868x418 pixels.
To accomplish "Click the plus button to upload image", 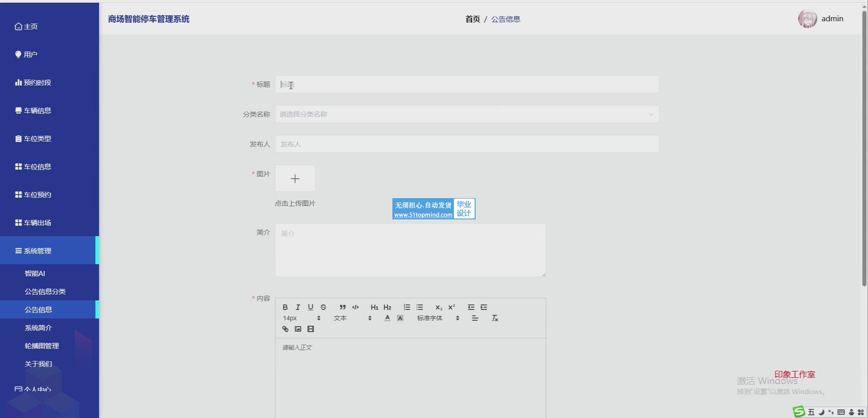I will (x=295, y=179).
